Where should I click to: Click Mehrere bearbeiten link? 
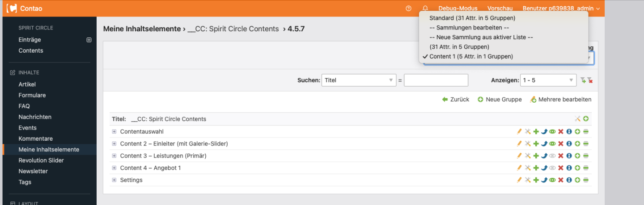point(561,100)
